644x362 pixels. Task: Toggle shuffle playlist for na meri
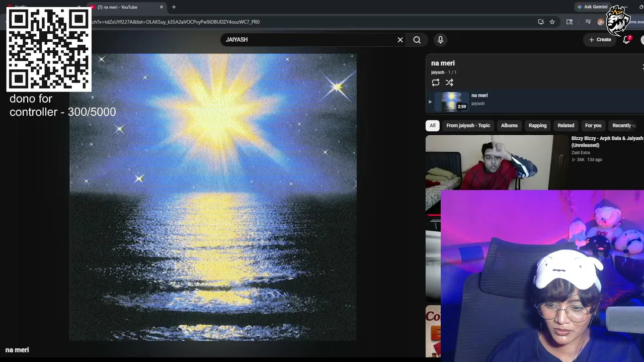[x=449, y=82]
